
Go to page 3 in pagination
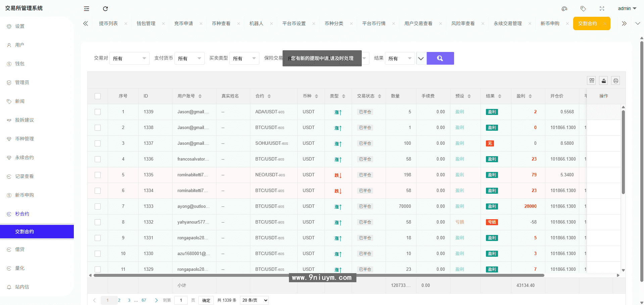point(129,300)
